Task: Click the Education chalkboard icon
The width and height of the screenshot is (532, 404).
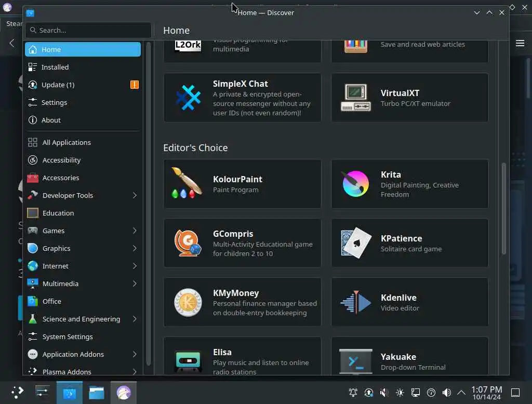Action: pos(33,213)
